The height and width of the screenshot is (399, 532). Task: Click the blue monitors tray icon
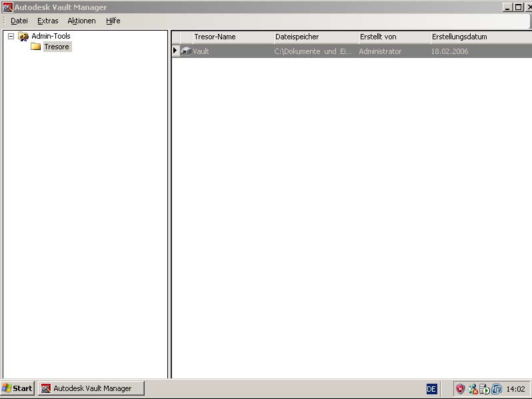coord(497,389)
